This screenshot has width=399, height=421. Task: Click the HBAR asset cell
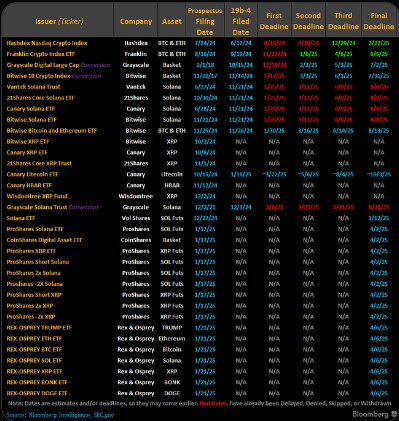pos(172,185)
